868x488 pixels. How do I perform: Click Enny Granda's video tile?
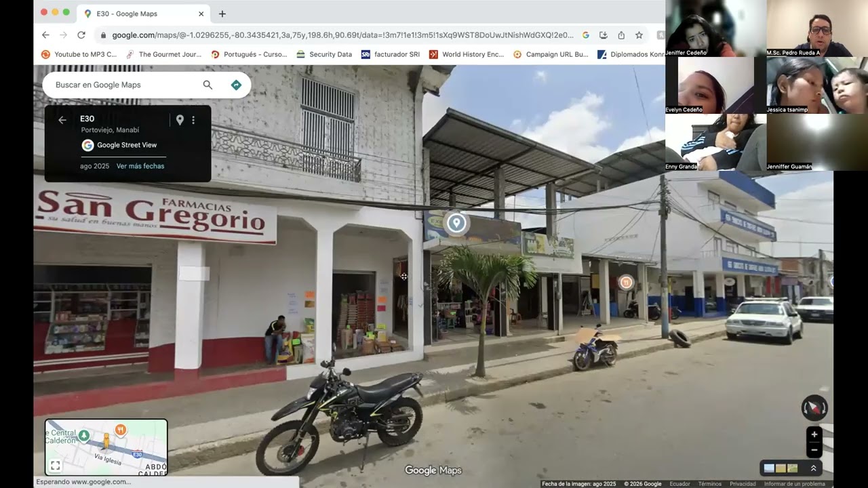pos(715,142)
